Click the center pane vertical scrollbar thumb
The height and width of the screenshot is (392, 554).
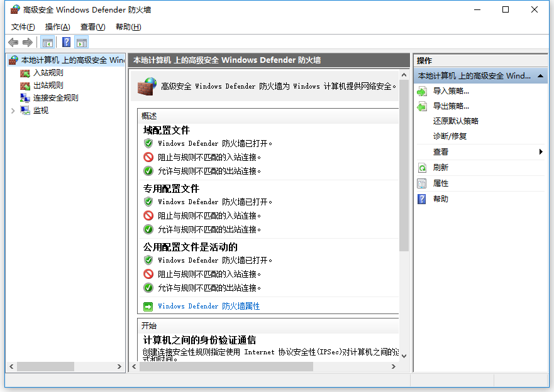click(x=404, y=165)
